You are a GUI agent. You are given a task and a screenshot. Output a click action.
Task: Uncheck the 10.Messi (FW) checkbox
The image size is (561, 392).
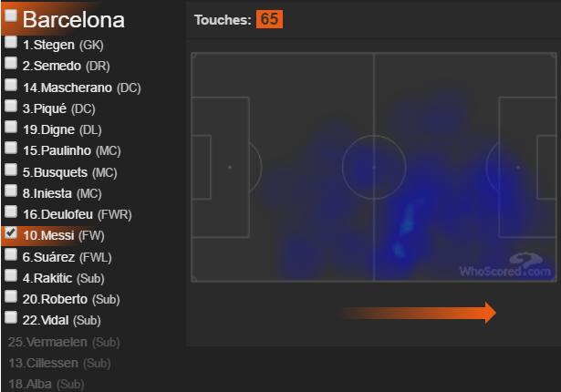tap(11, 233)
